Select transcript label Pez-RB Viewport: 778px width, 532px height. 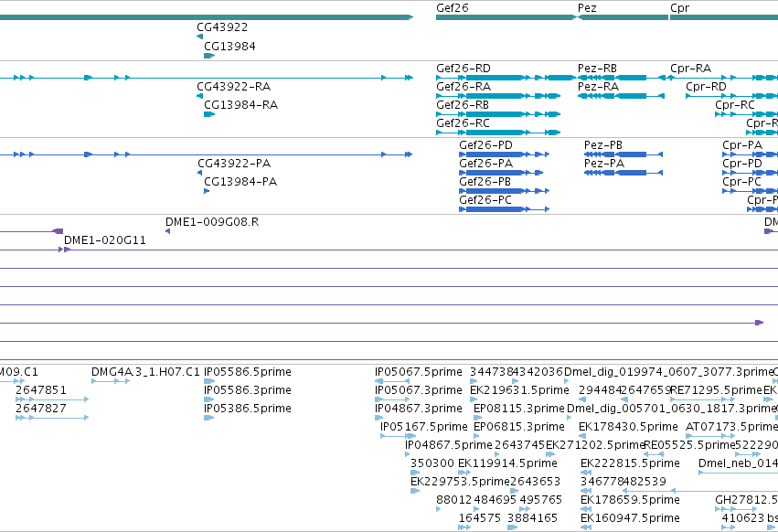(x=597, y=69)
